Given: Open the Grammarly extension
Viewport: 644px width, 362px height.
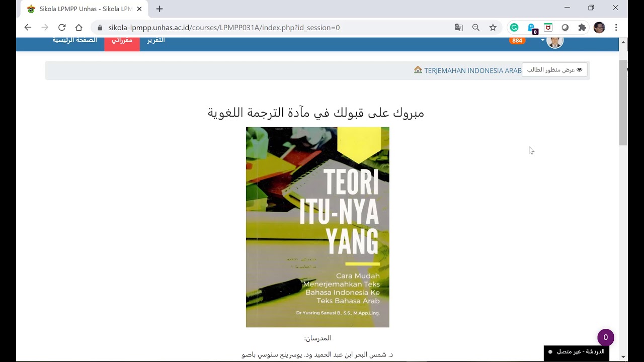Looking at the screenshot, I should [514, 28].
